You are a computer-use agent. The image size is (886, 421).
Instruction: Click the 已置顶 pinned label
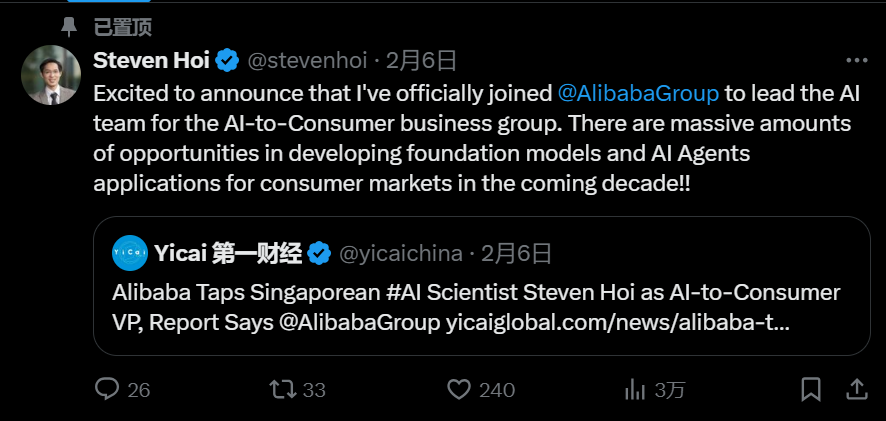coord(124,24)
